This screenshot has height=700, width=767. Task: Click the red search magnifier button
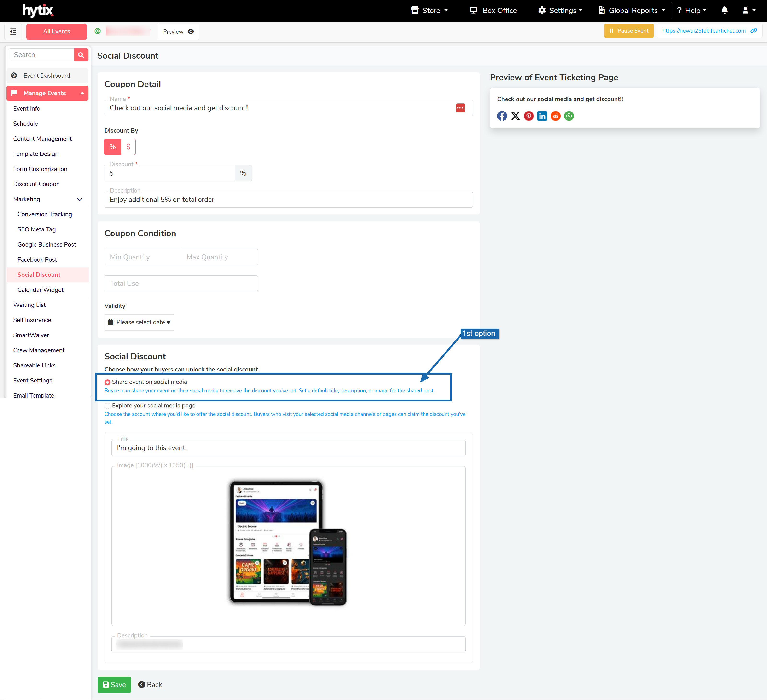81,55
